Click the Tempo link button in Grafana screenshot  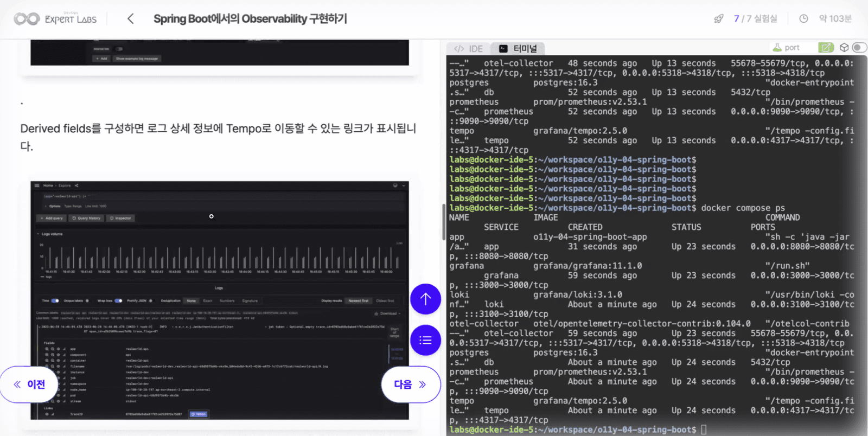pyautogui.click(x=198, y=414)
